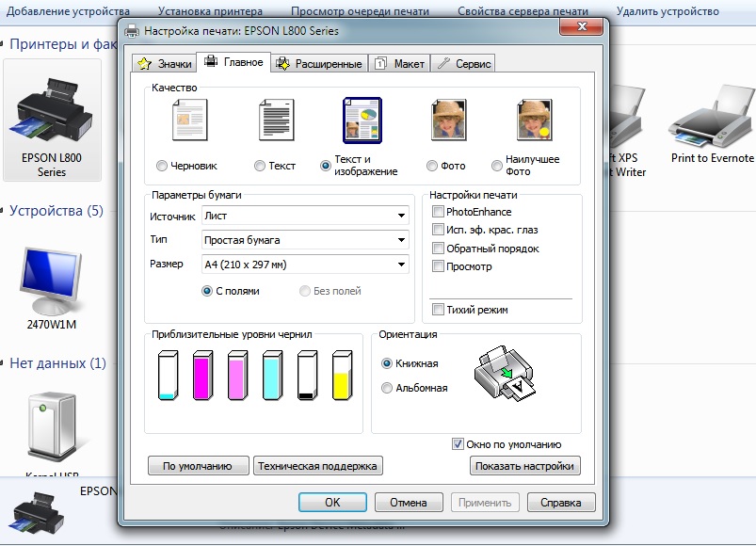Choose Альбомная orientation

pyautogui.click(x=387, y=388)
